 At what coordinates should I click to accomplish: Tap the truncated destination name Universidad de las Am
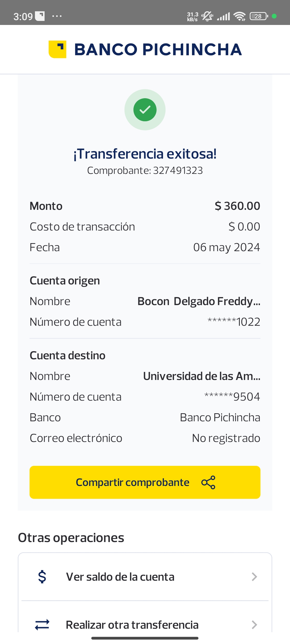202,376
